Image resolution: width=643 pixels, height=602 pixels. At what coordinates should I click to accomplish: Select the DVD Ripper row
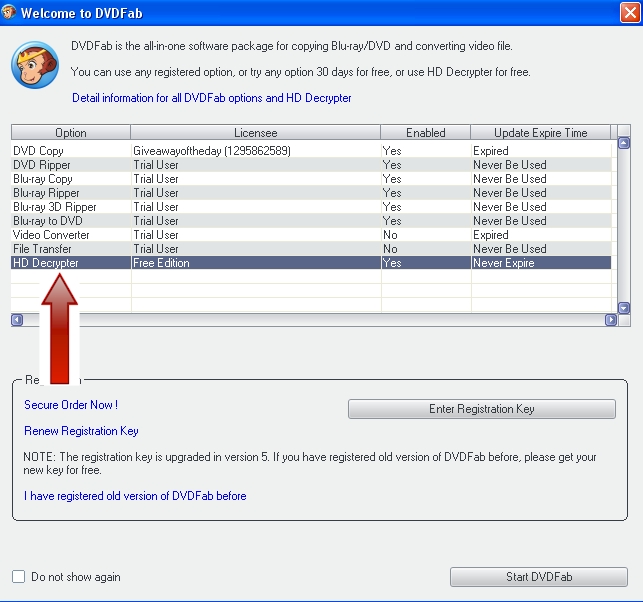tap(311, 165)
